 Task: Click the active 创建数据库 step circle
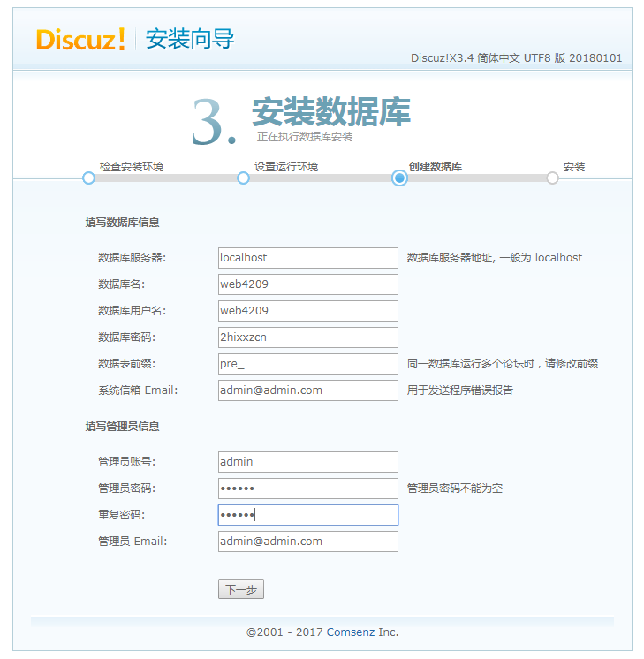399,178
